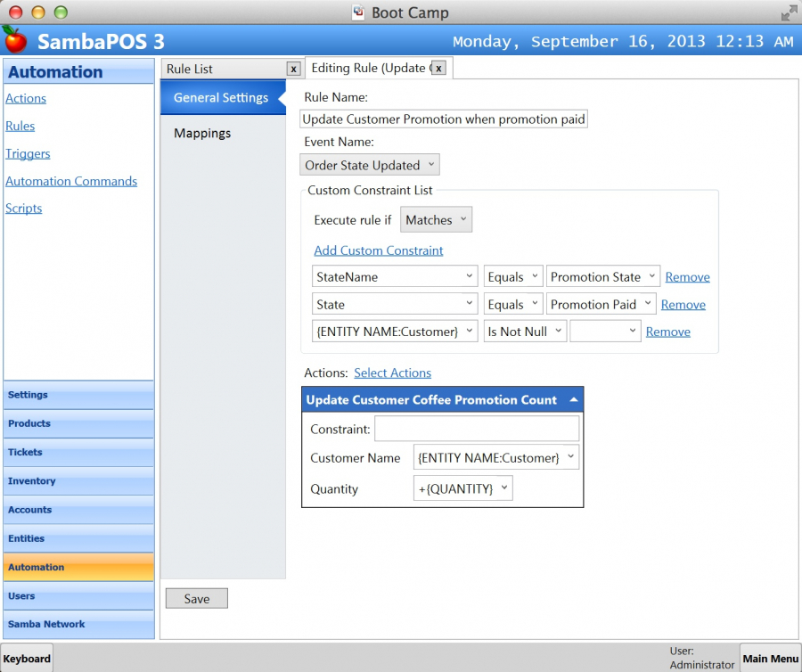Open the Event Name dropdown
The width and height of the screenshot is (802, 672).
click(x=370, y=165)
